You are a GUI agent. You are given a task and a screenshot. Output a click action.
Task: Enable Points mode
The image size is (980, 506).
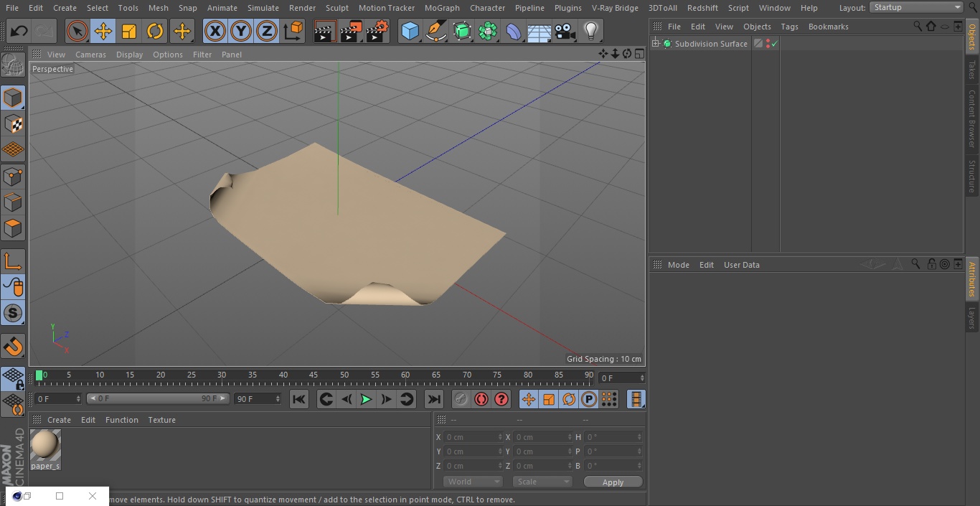pyautogui.click(x=13, y=176)
